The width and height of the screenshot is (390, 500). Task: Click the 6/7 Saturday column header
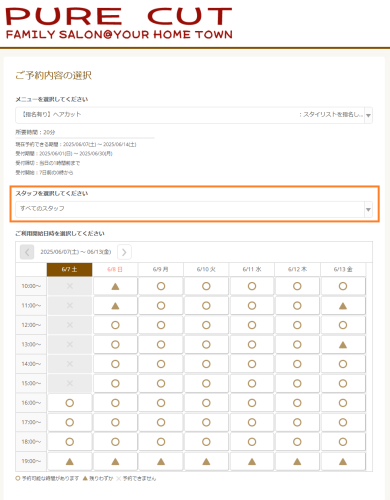(69, 269)
